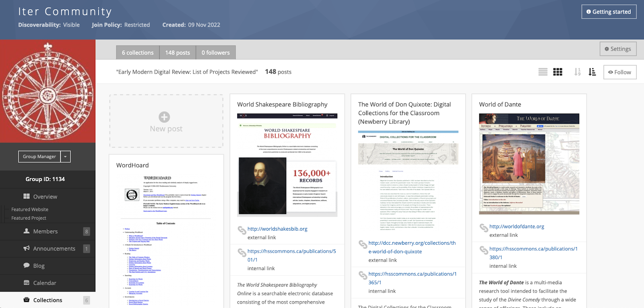This screenshot has height=308, width=644.
Task: Click the Announcements megaphone icon
Action: pyautogui.click(x=27, y=248)
